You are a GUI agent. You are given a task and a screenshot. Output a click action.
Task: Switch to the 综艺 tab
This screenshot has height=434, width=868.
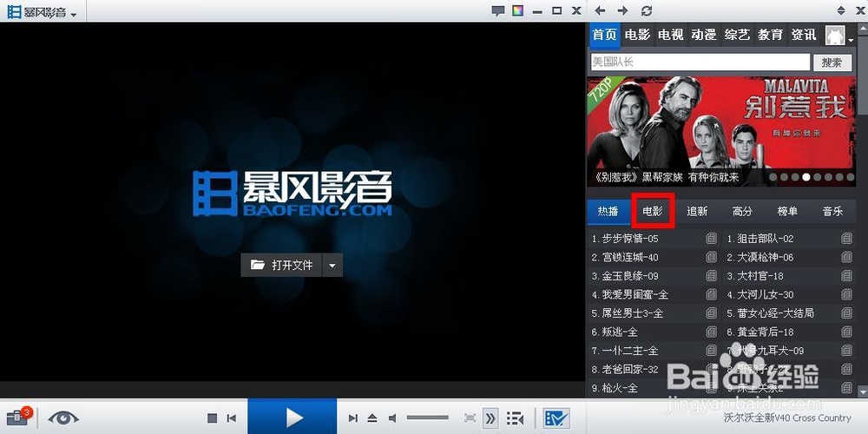pyautogui.click(x=737, y=35)
